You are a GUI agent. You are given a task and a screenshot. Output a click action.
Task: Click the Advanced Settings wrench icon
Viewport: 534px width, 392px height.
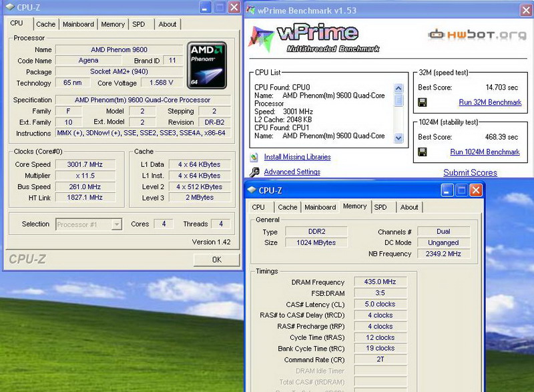254,172
